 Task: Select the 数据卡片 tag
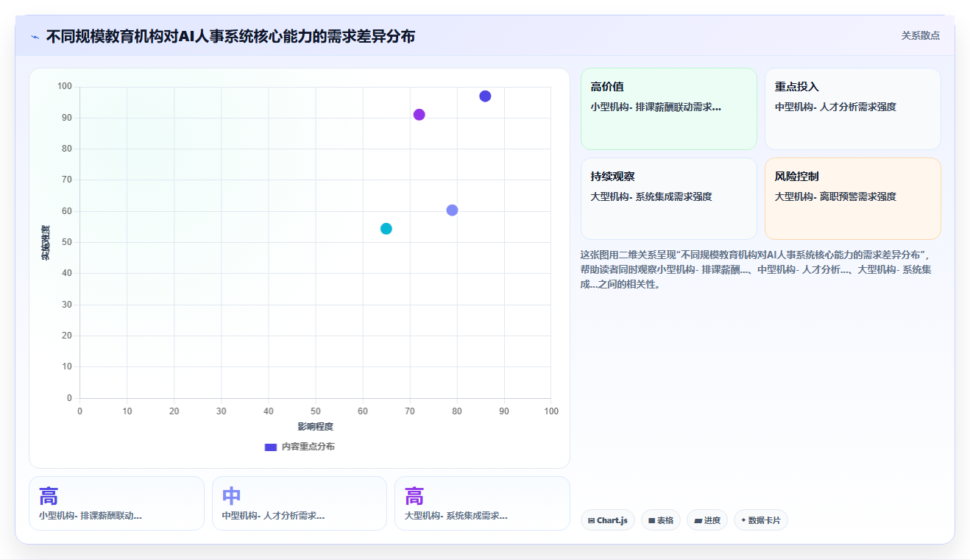click(x=761, y=520)
